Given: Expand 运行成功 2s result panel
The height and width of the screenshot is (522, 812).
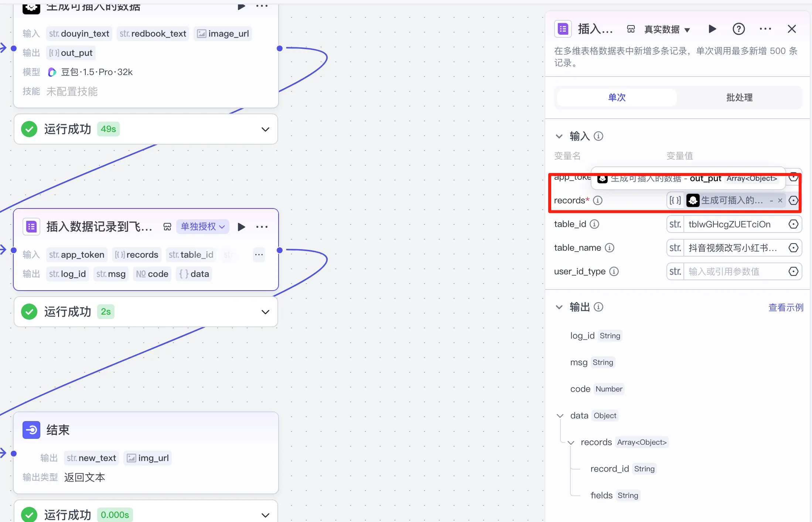Looking at the screenshot, I should click(x=265, y=312).
